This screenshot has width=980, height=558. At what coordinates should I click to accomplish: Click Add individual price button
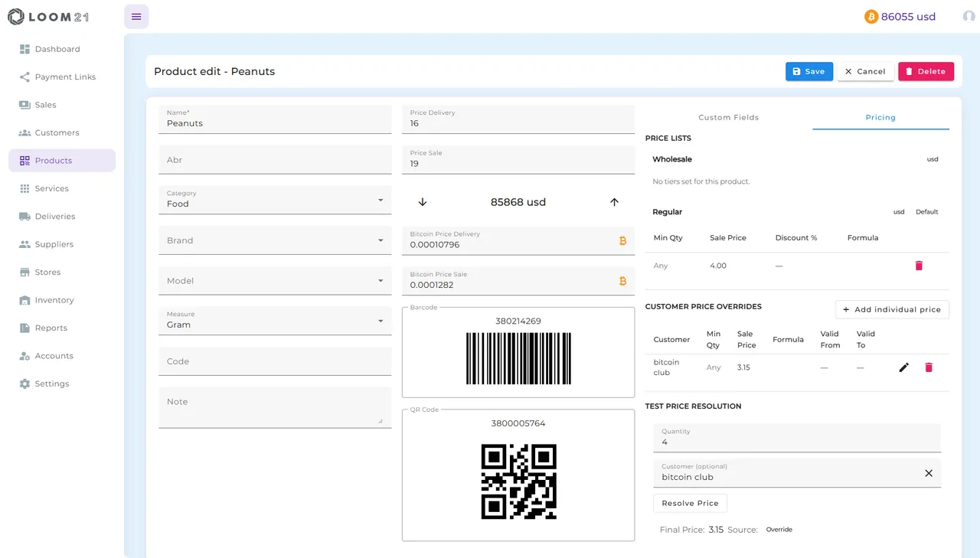892,309
